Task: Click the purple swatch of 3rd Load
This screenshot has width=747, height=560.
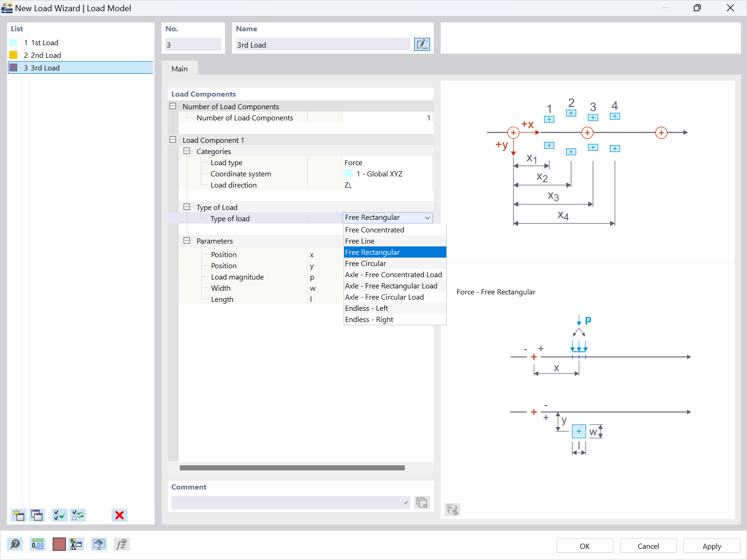Action: (x=14, y=68)
